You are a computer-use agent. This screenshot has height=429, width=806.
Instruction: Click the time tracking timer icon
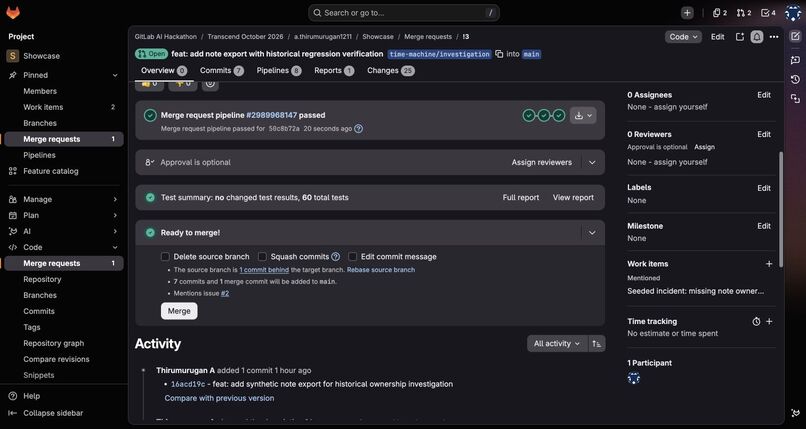[756, 321]
